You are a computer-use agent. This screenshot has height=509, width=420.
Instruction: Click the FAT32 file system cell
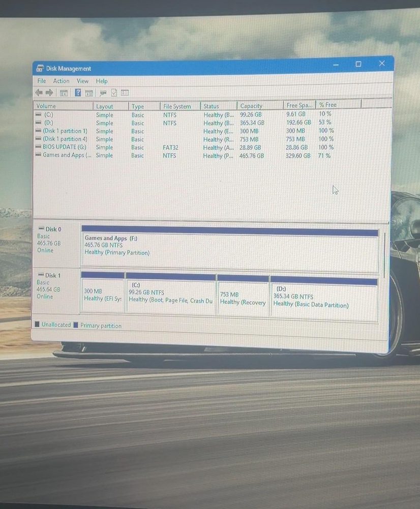[x=170, y=147]
